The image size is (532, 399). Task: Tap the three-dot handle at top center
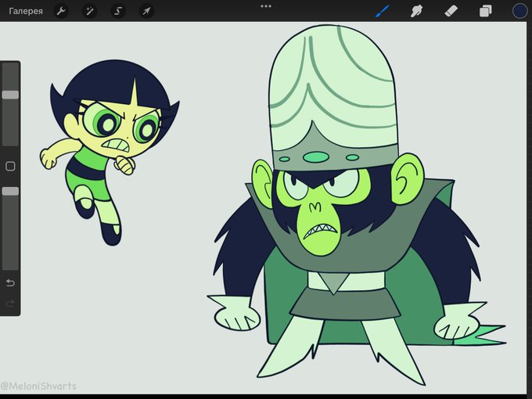[x=266, y=6]
